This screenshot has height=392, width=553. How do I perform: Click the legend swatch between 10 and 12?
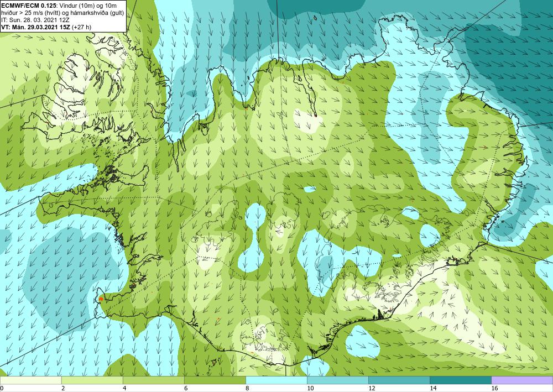click(338, 380)
